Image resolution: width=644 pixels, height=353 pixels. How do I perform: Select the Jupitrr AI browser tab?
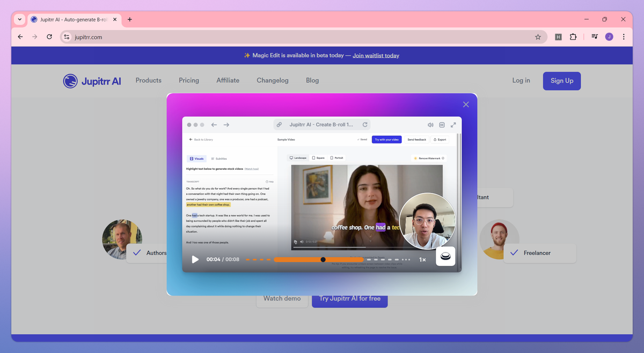pos(74,19)
